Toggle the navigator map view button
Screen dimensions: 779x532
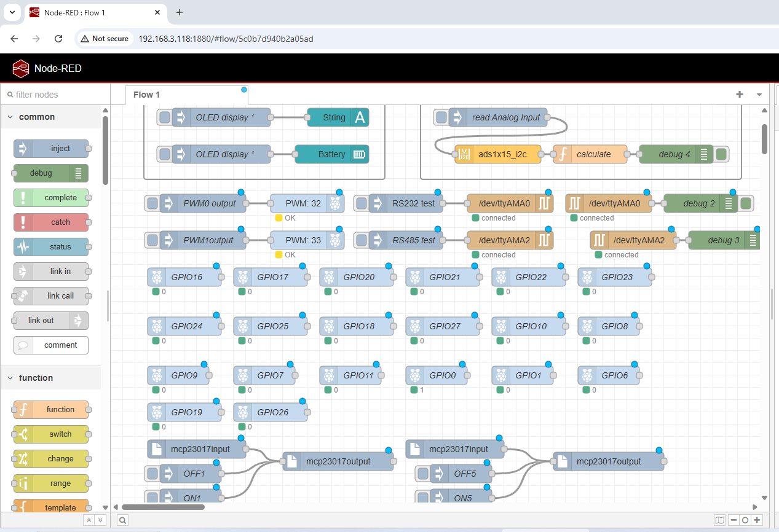(720, 520)
